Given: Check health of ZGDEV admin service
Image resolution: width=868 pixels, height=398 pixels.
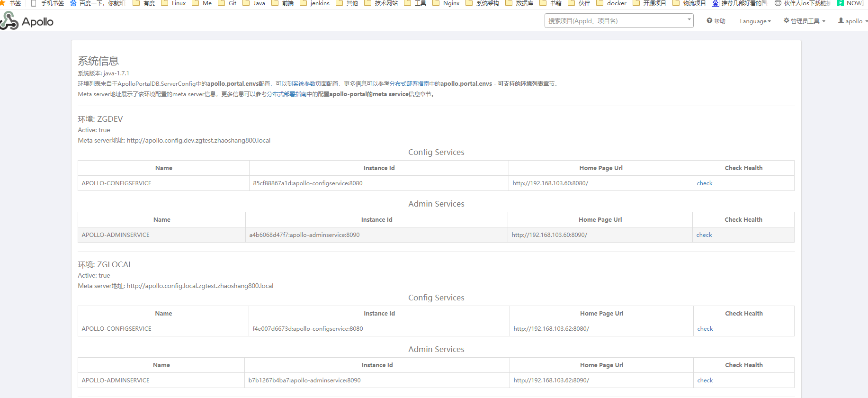Looking at the screenshot, I should click(x=704, y=235).
